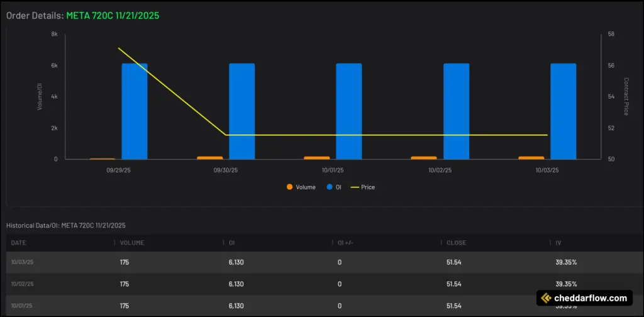Click IV 39.35% in the 10/03/25 row

pyautogui.click(x=566, y=262)
